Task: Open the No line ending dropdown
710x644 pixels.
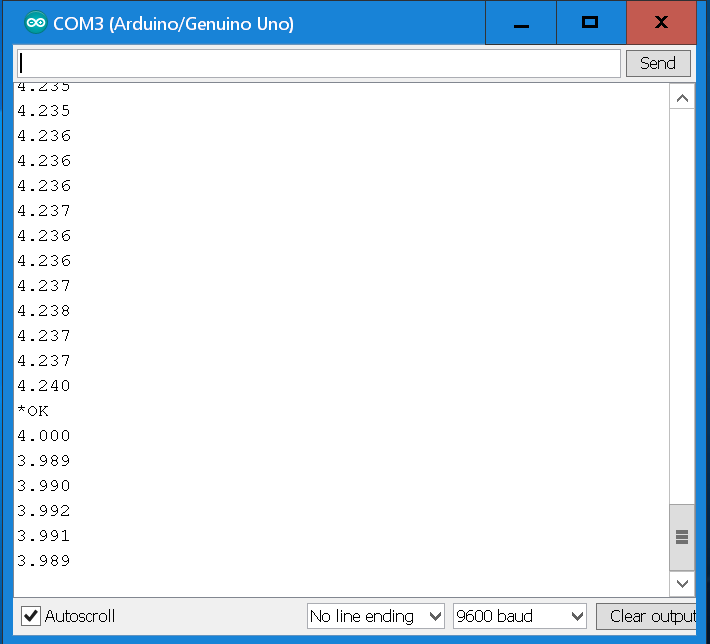Action: coord(375,616)
